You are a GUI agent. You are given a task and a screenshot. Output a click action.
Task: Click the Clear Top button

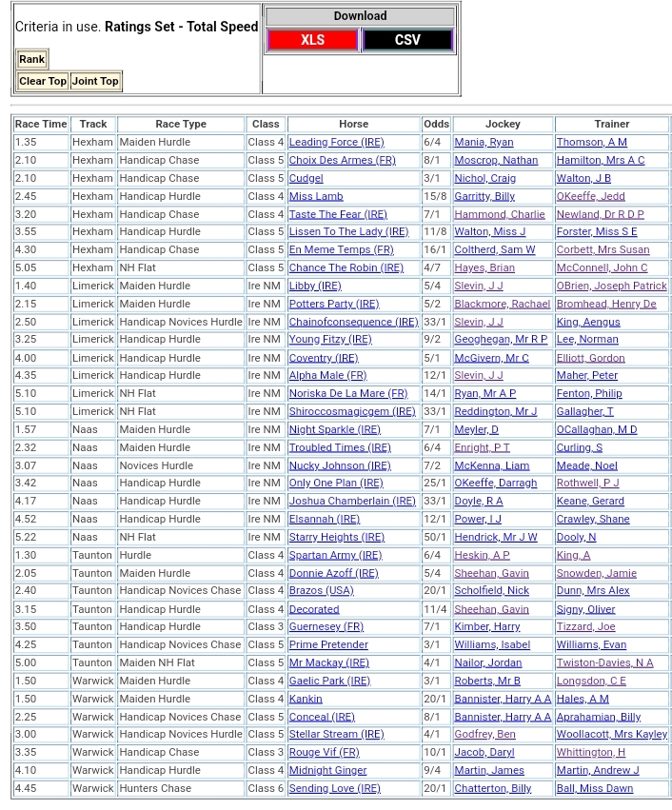43,81
